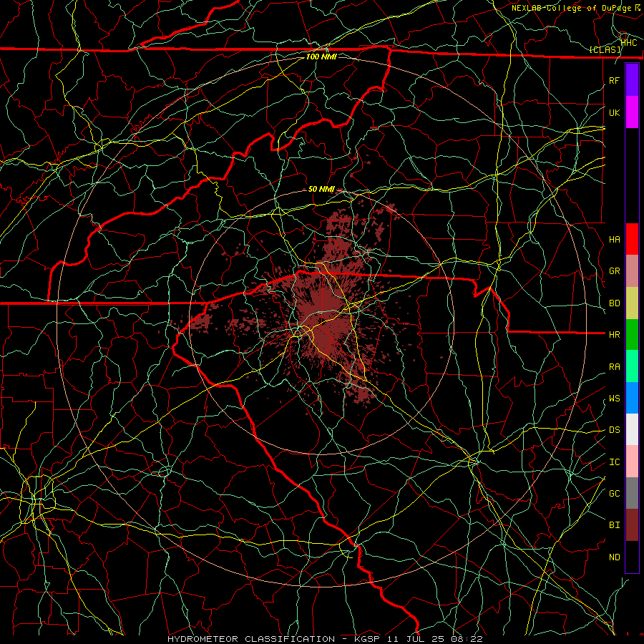
Task: Click the 11 JUL 25 date text
Action: [x=415, y=639]
